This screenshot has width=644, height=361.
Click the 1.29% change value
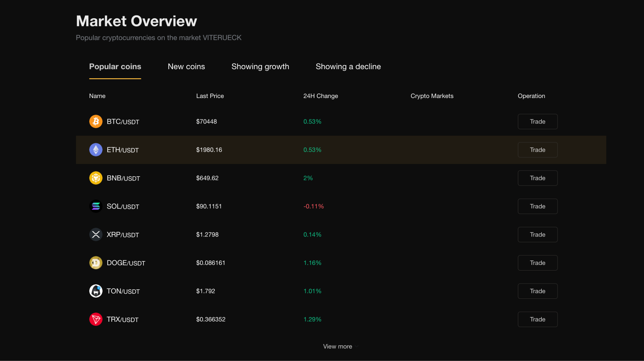(312, 320)
